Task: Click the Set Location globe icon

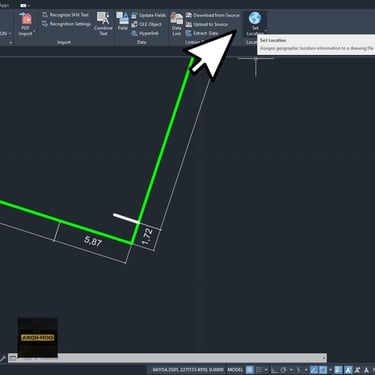Action: point(255,18)
